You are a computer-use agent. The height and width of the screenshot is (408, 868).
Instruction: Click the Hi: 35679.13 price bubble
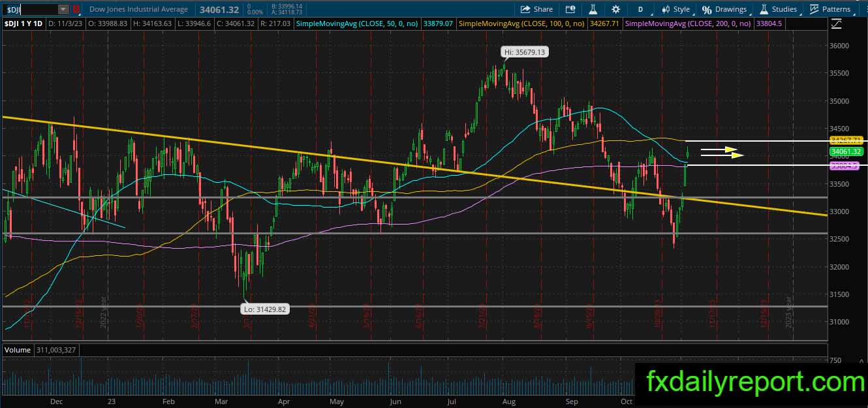[524, 52]
